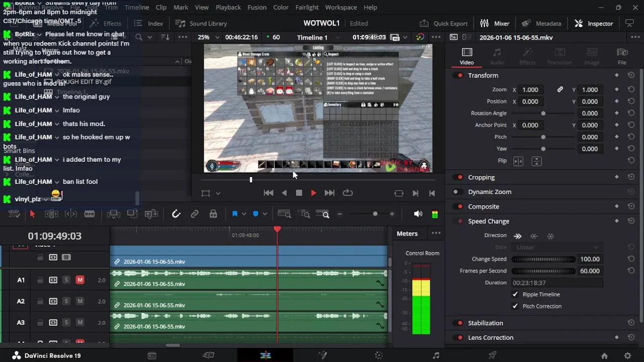This screenshot has height=362, width=644.
Task: Uncheck Pitch Correction checkbox
Action: (x=515, y=306)
